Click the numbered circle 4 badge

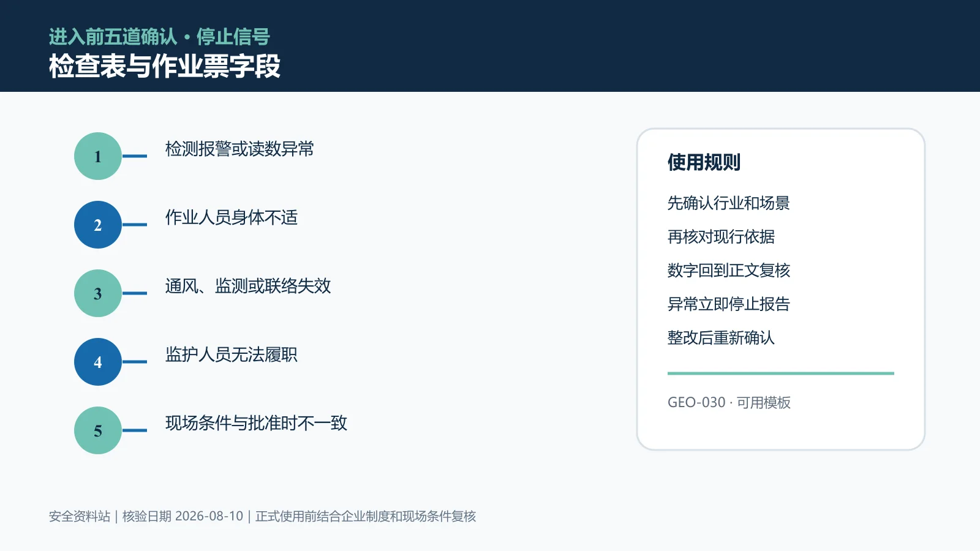click(98, 362)
